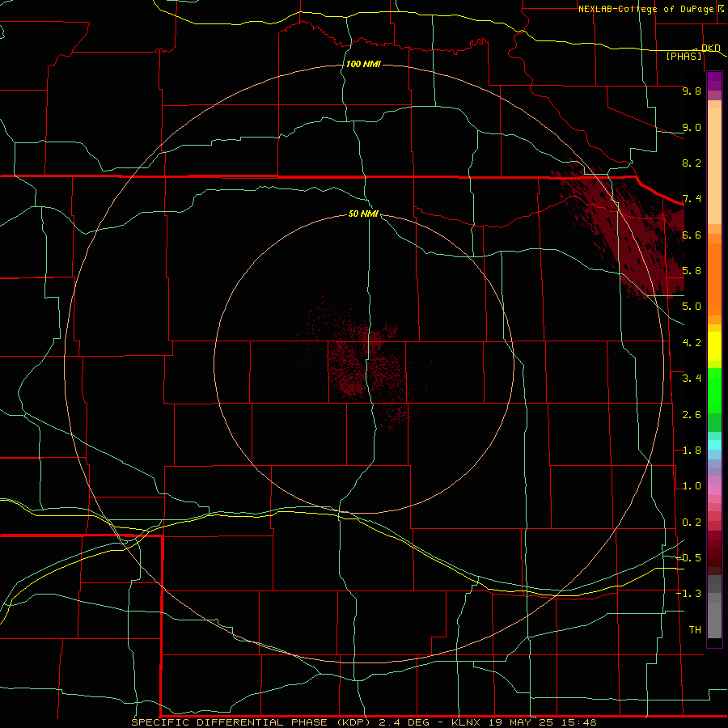Click the bright yellow color bar segment

point(714,346)
